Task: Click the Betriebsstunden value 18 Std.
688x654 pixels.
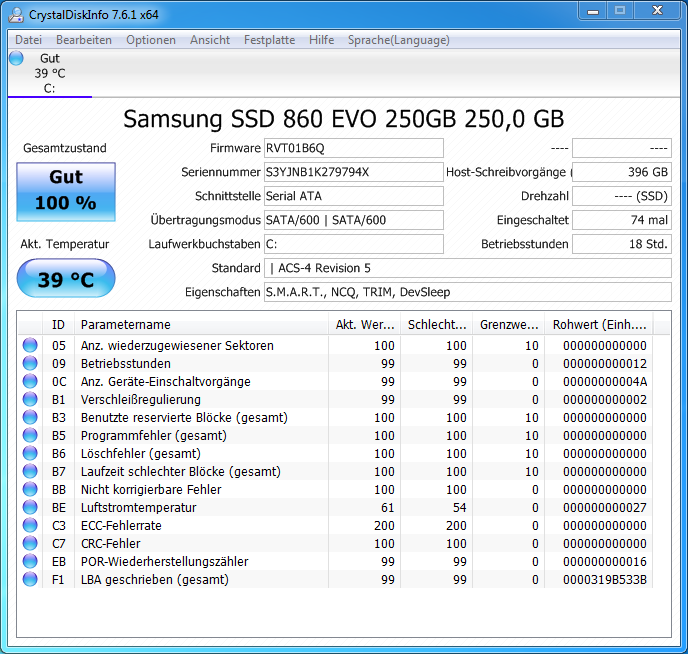Action: pyautogui.click(x=622, y=244)
